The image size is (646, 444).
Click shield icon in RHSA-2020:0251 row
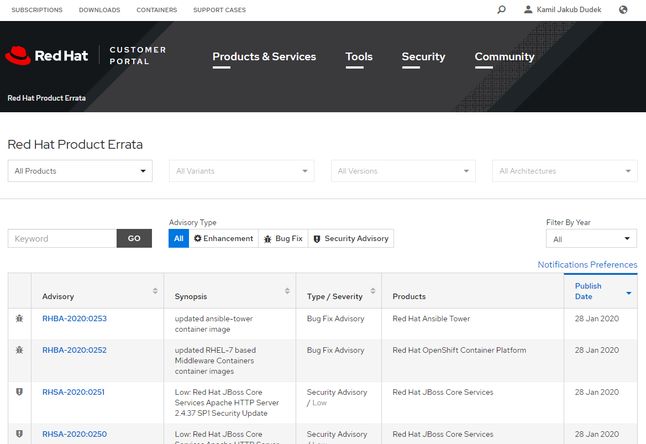19,392
